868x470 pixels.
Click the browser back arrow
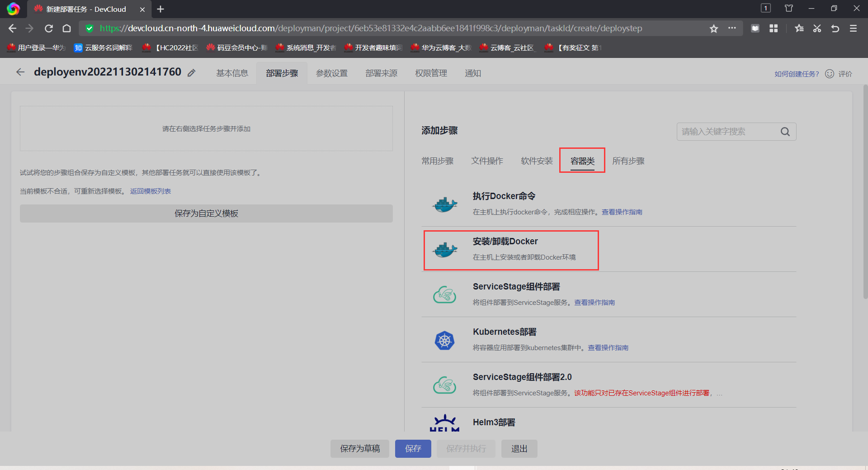click(12, 28)
